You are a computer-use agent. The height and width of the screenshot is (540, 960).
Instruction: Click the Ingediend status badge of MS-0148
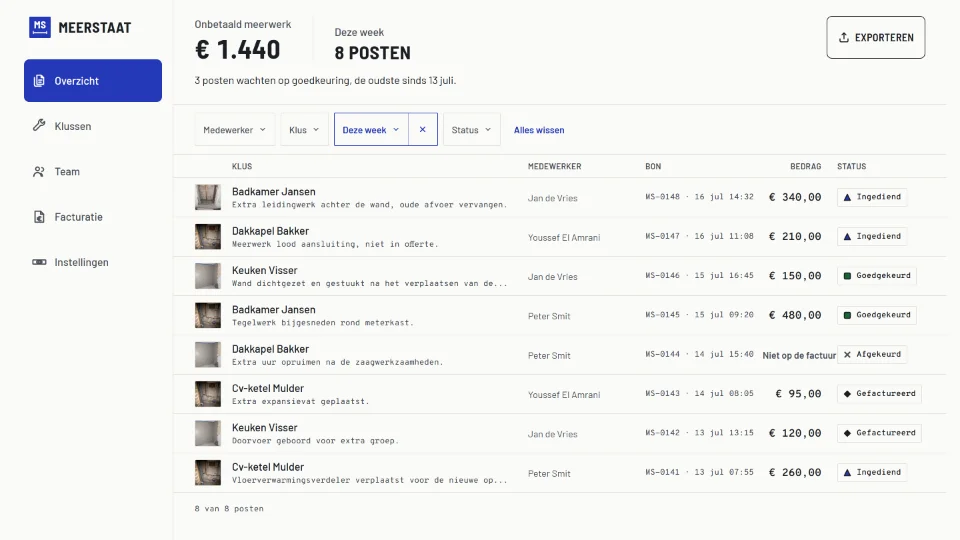pyautogui.click(x=872, y=197)
